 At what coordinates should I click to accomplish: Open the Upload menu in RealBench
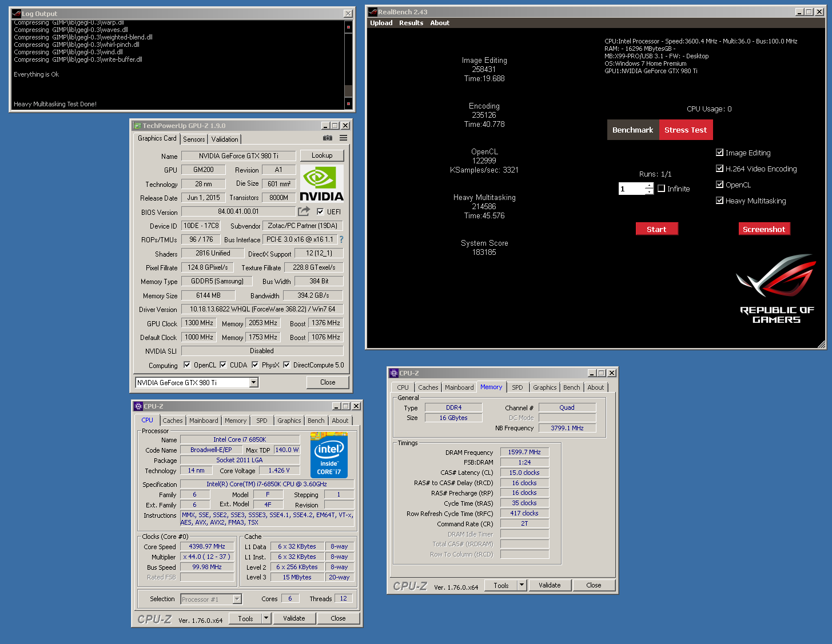pyautogui.click(x=381, y=23)
